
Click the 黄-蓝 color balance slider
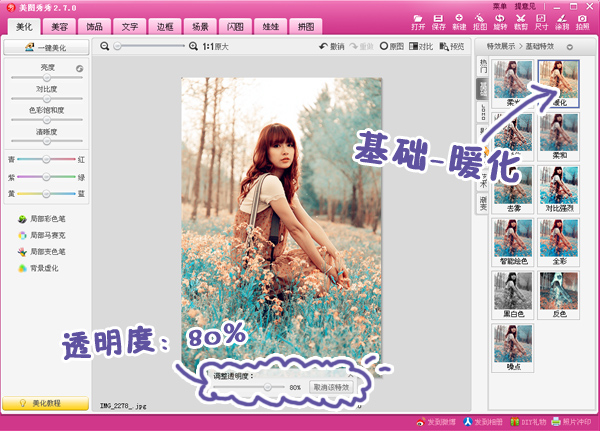(46, 194)
